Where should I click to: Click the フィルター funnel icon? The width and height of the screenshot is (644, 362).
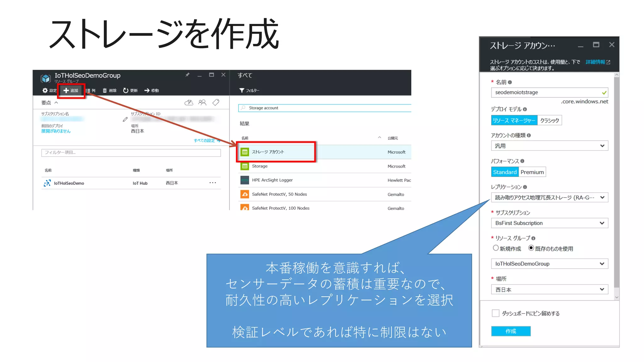pos(241,90)
